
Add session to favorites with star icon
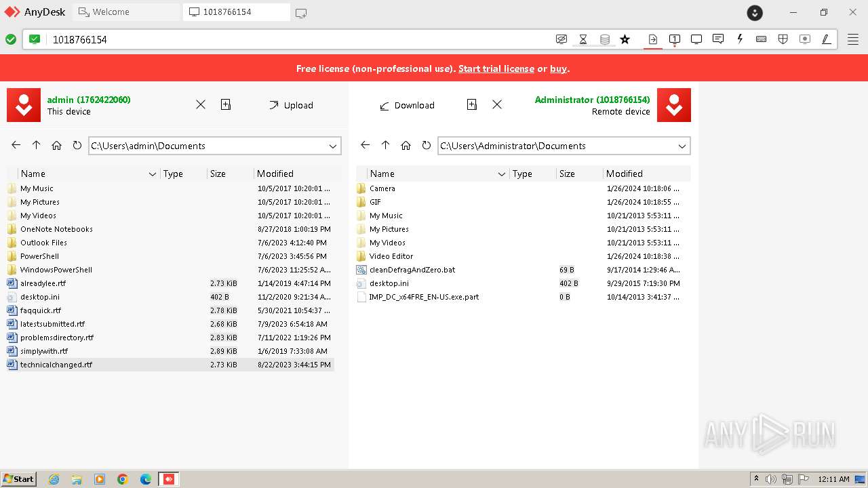(625, 39)
